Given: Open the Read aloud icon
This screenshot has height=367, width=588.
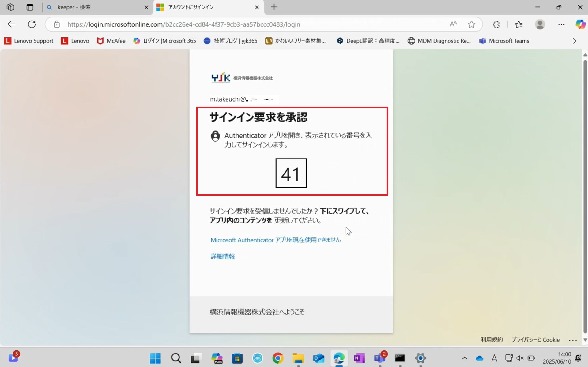Looking at the screenshot, I should point(453,24).
